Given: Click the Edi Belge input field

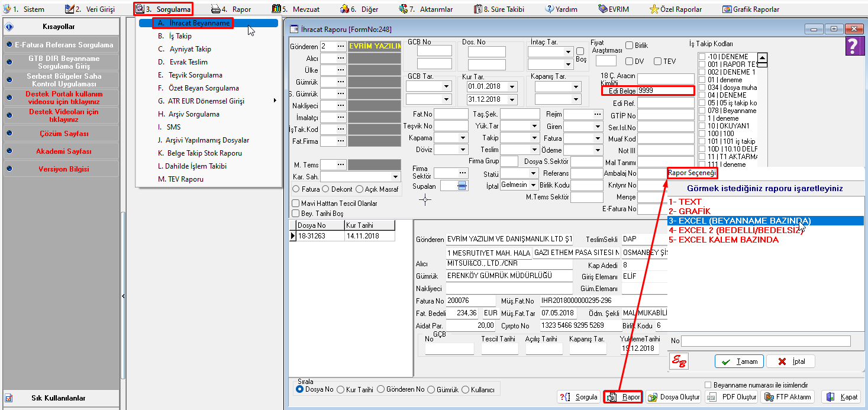Looking at the screenshot, I should tap(665, 91).
